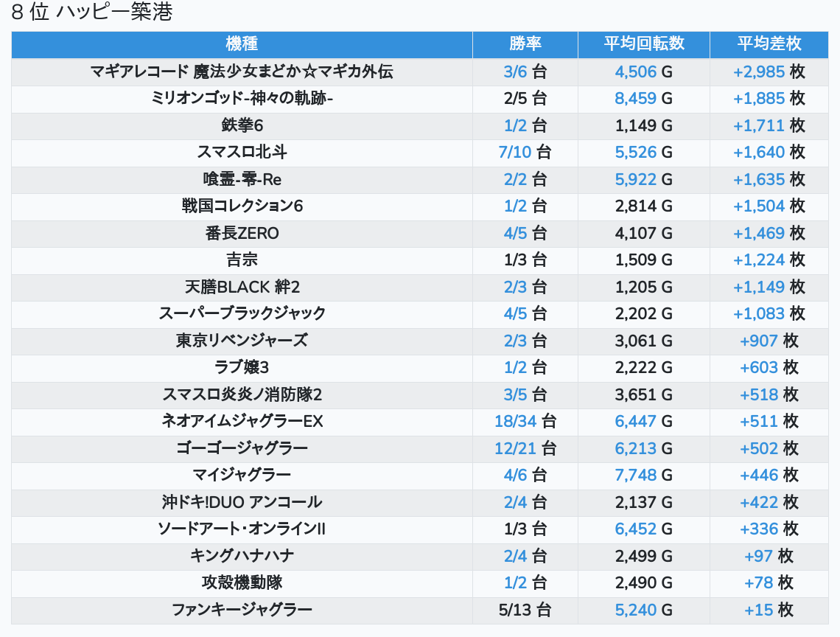This screenshot has height=637, width=840.
Task: Click machine name ラブ嬢3
Action: 242,367
